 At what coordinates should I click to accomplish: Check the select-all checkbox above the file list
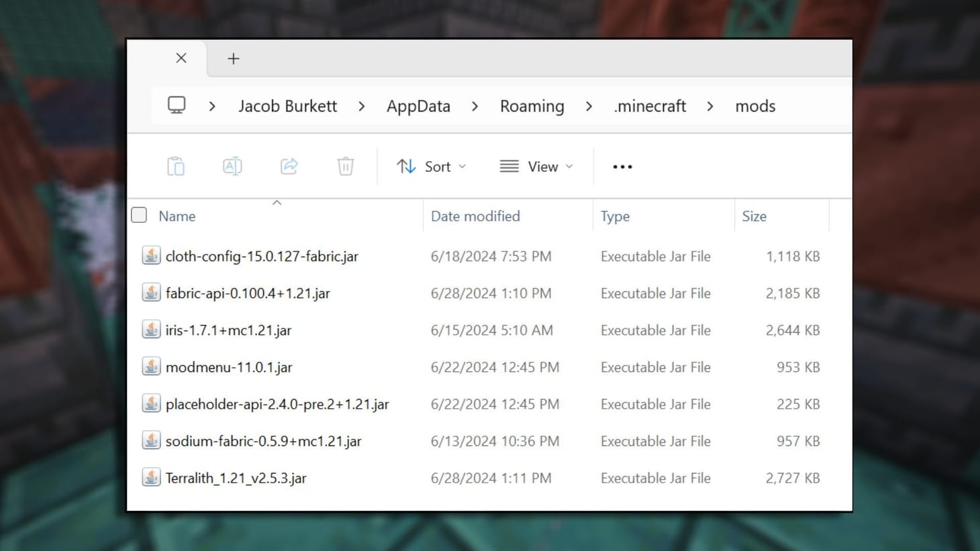coord(138,215)
